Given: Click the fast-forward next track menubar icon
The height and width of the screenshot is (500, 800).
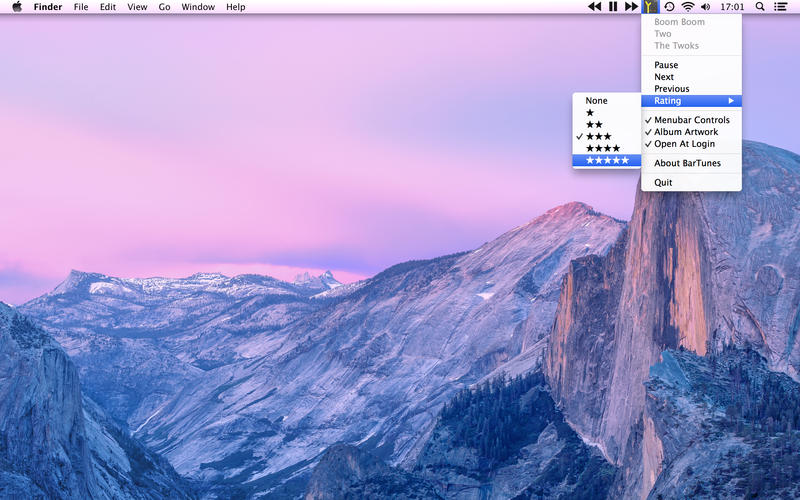Looking at the screenshot, I should (x=631, y=7).
